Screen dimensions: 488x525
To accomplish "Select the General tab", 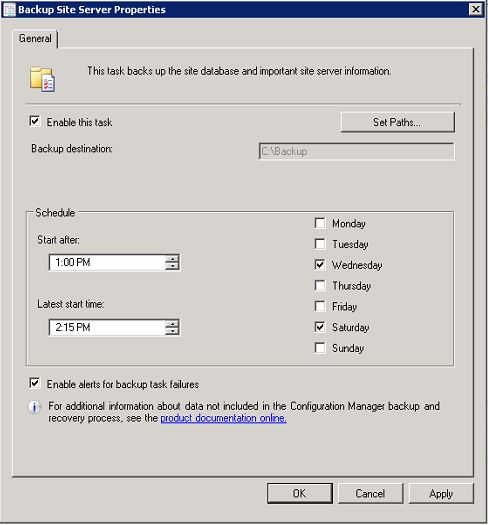I will 35,39.
